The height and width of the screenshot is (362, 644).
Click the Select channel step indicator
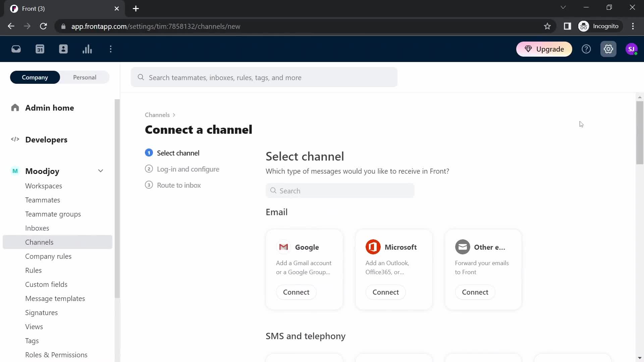(149, 153)
